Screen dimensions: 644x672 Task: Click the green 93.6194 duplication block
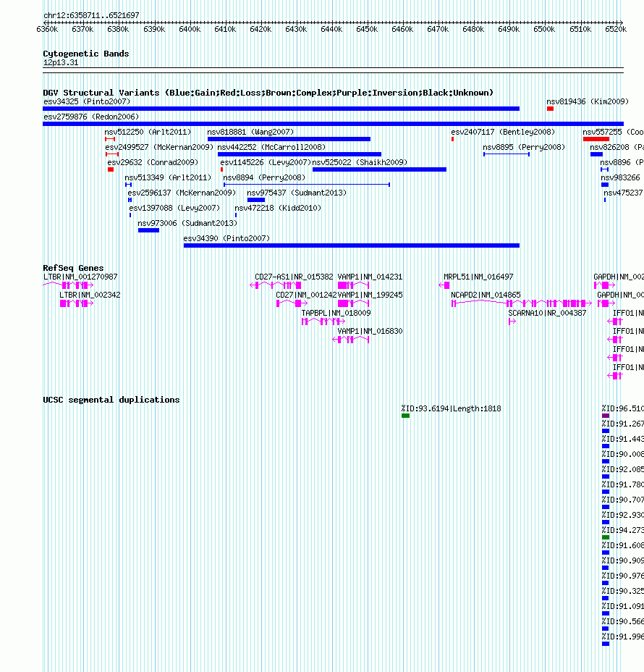405,416
